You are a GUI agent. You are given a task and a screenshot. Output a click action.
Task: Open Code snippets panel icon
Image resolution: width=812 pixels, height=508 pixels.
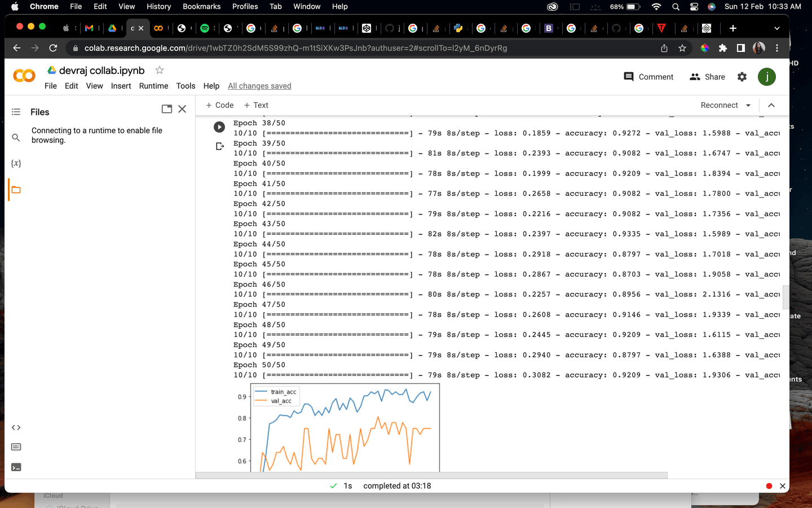tap(16, 427)
